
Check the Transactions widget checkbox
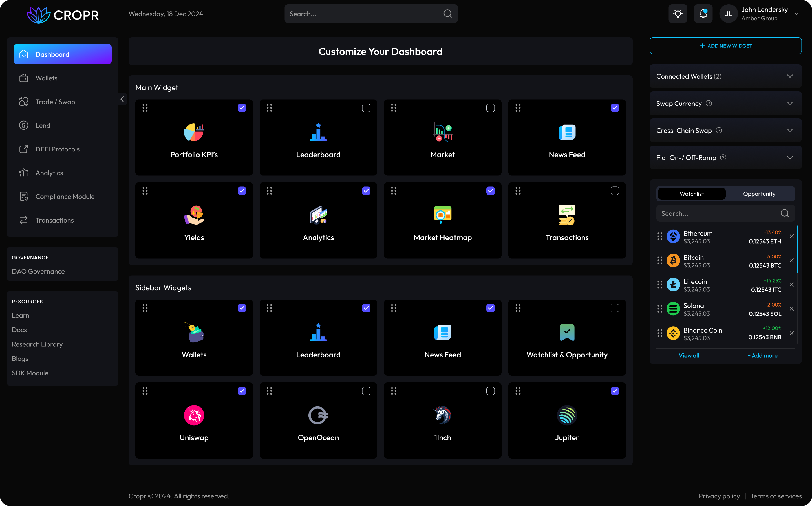pos(615,191)
